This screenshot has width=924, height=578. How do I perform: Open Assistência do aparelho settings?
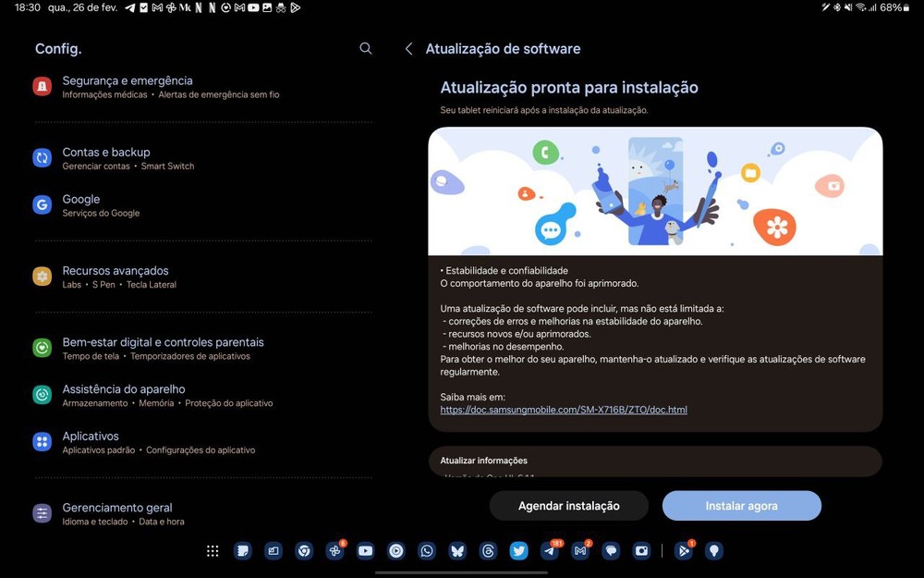click(202, 395)
